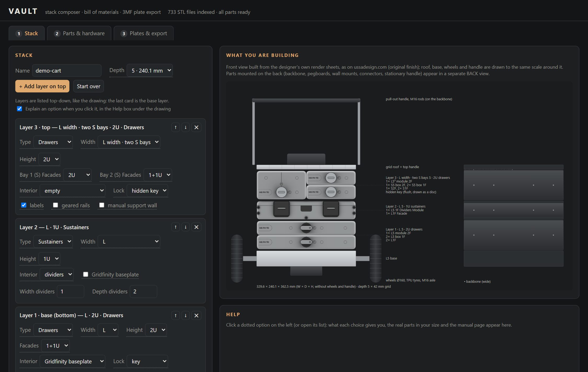Switch to Plates & export tab

click(144, 33)
